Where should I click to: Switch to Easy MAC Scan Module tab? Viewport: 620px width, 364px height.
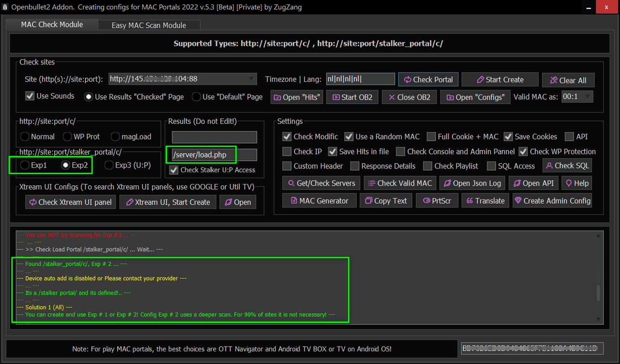click(149, 25)
